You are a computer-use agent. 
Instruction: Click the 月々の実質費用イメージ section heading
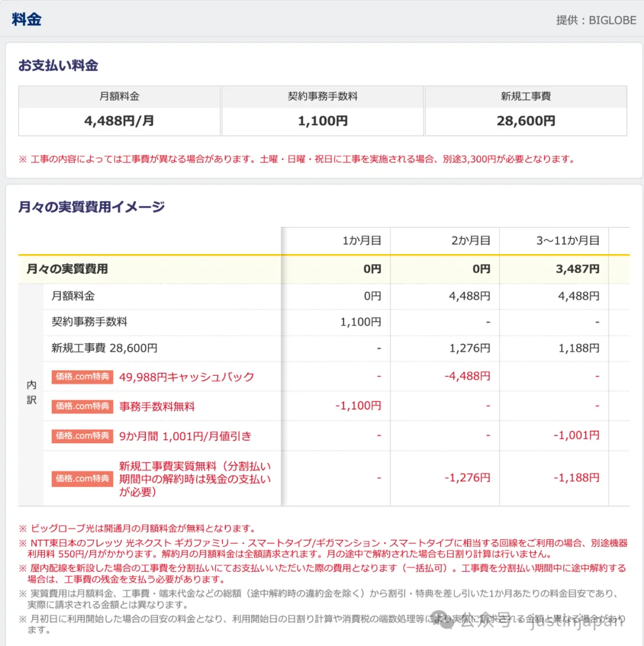[x=91, y=206]
